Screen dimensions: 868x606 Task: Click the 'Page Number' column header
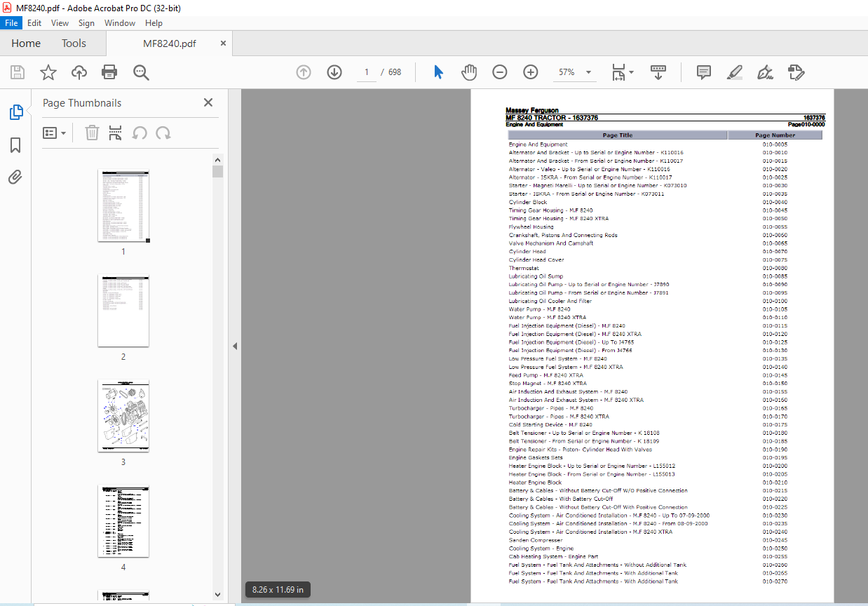[775, 135]
